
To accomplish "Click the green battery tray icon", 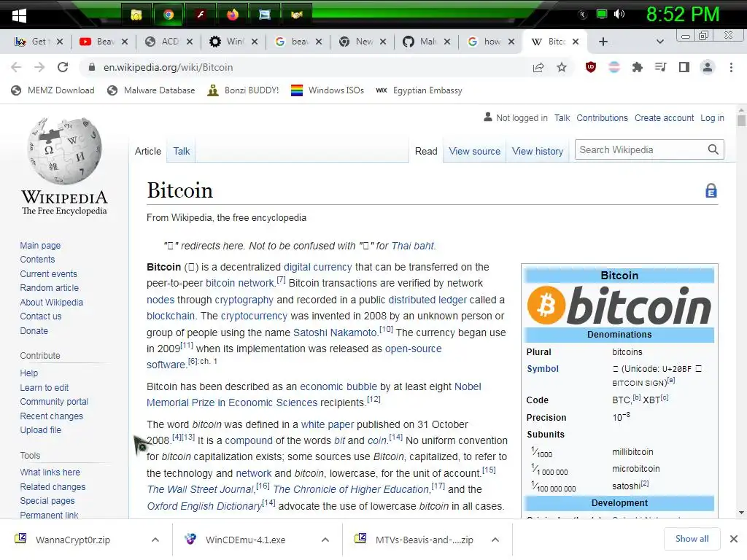I will 602,15.
